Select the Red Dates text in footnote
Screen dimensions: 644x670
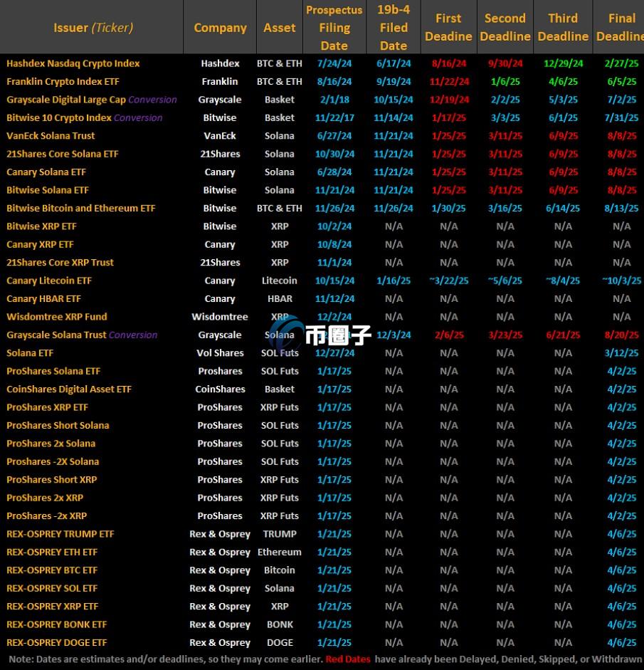(348, 659)
